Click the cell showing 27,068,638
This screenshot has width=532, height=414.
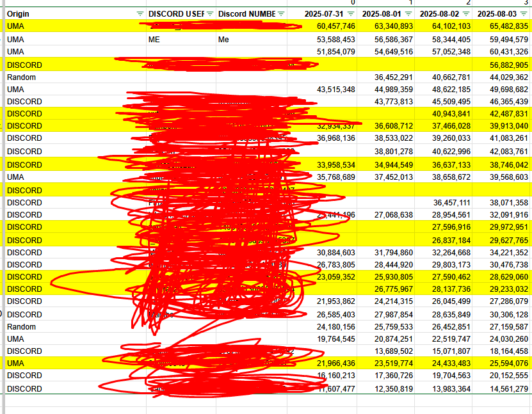(x=385, y=215)
